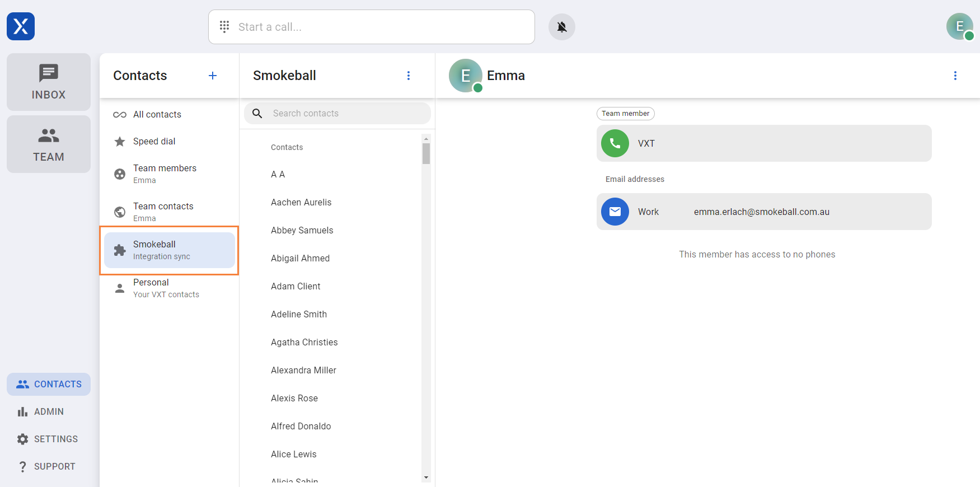Open the Admin page

point(49,411)
